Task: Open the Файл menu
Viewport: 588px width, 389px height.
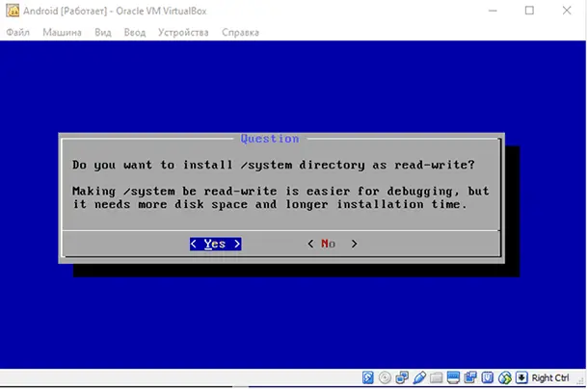Action: (17, 33)
